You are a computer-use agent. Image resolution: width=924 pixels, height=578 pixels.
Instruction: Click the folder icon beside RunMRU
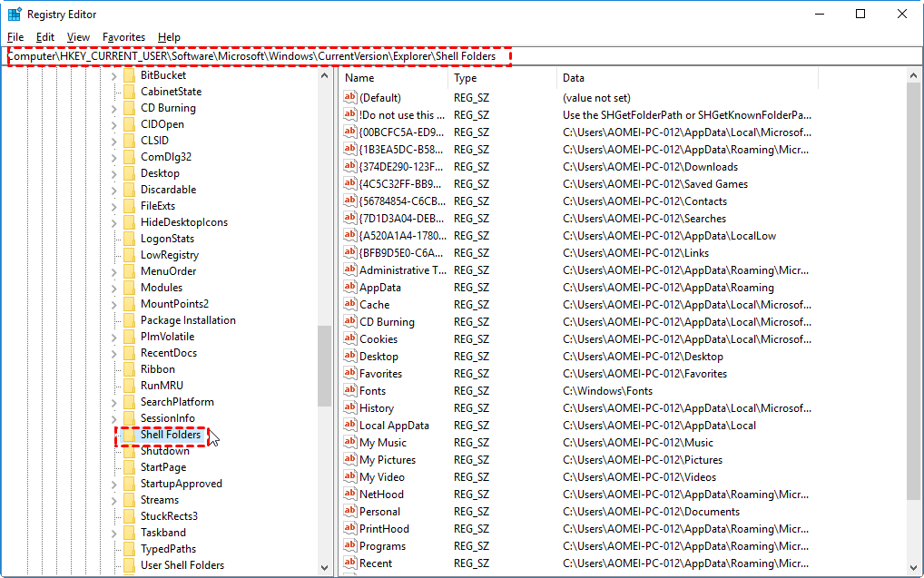(130, 385)
